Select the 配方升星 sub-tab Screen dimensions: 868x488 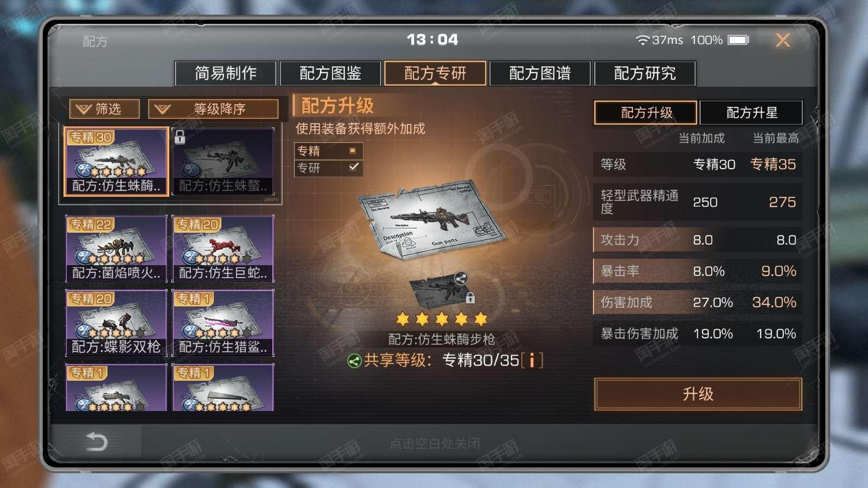(x=751, y=113)
